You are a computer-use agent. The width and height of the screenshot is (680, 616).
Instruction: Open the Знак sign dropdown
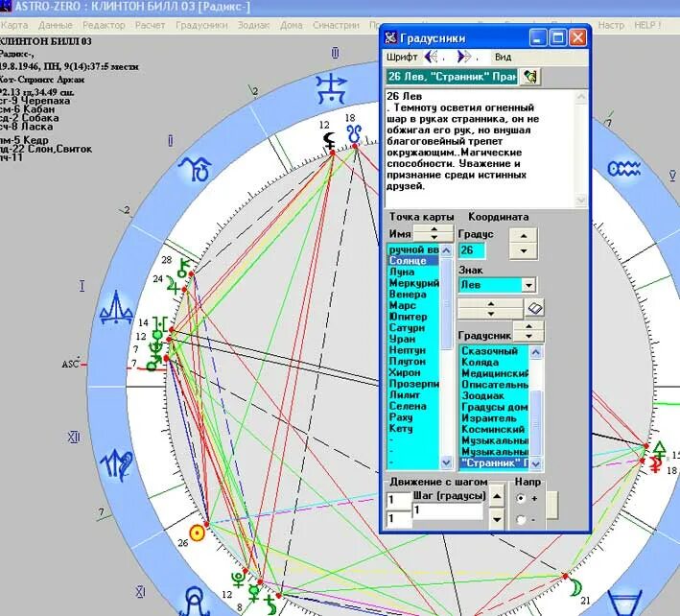528,285
